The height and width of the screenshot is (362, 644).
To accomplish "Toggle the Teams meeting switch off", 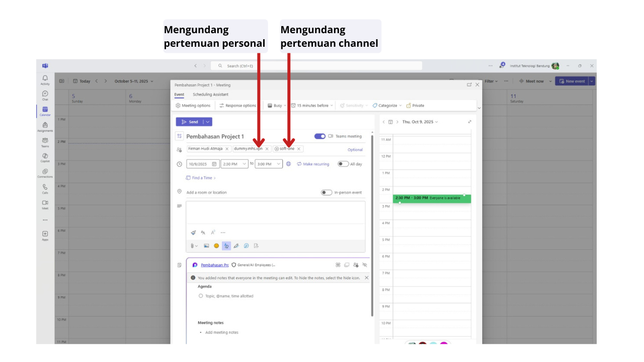I will (x=319, y=136).
